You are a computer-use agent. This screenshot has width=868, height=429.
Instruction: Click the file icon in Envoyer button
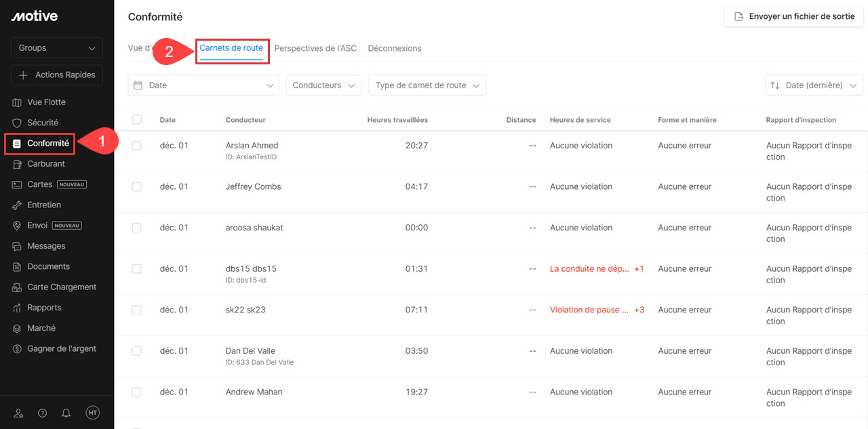tap(739, 16)
